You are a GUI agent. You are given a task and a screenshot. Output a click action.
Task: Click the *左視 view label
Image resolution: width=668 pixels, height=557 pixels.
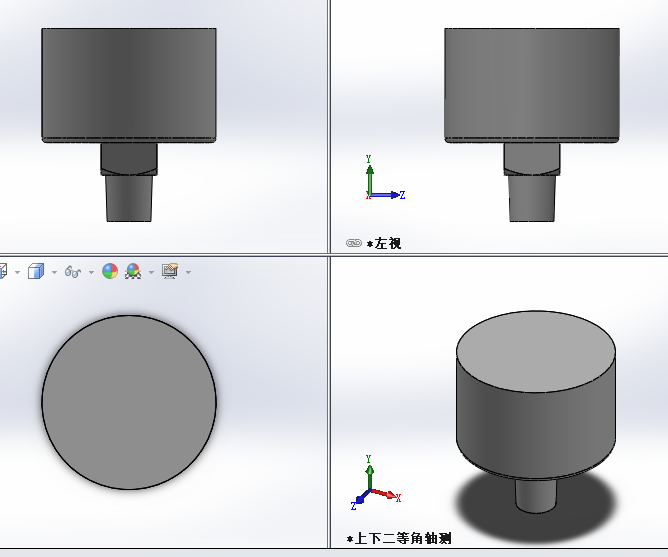click(x=384, y=243)
